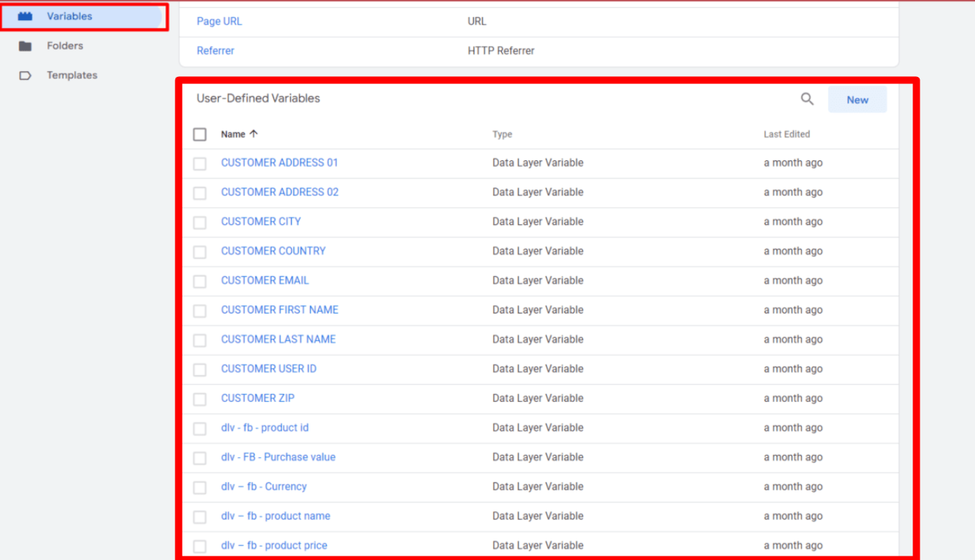
Task: Enable checkbox next to dlv - fb - product id
Action: [200, 428]
